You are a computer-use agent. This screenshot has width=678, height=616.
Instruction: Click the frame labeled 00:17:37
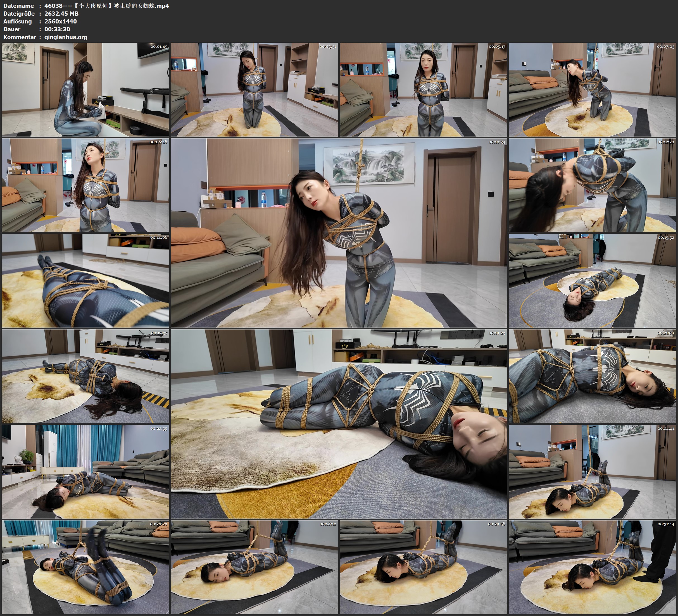click(x=85, y=376)
